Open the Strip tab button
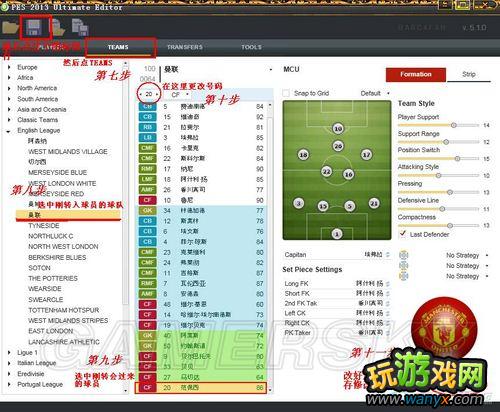 click(x=469, y=75)
